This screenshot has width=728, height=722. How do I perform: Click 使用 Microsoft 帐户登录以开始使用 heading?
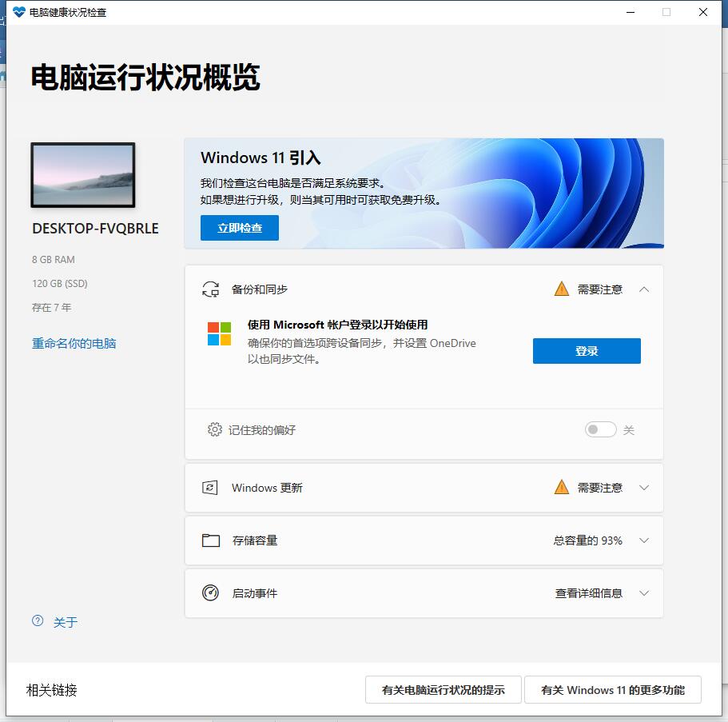[337, 325]
